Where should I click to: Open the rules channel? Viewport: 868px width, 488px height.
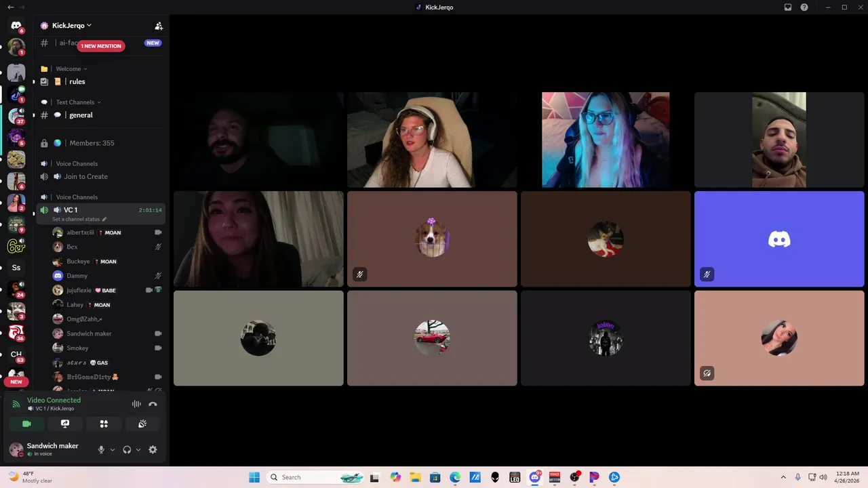coord(99,81)
